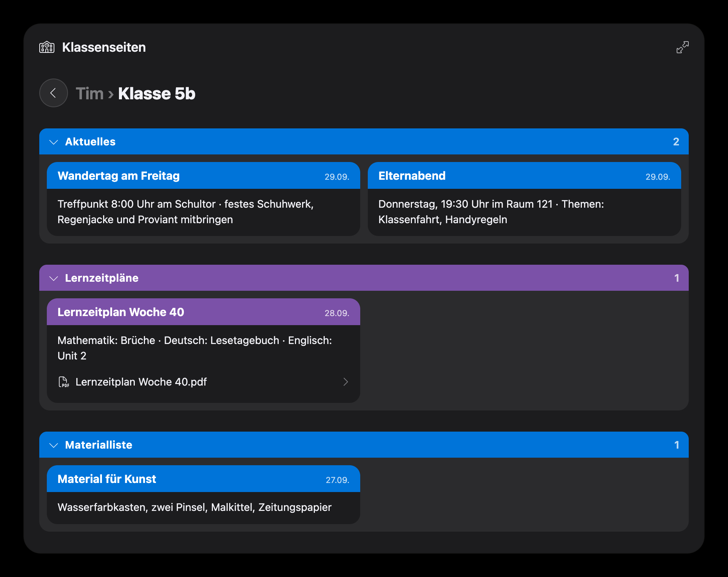Click the Donnerstag, 19:30 Uhr description text
This screenshot has height=577, width=728.
[491, 211]
